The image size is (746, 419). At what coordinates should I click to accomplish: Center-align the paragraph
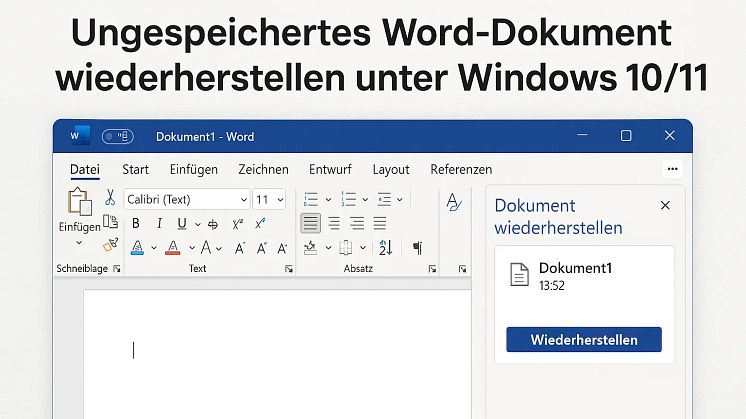coord(334,223)
